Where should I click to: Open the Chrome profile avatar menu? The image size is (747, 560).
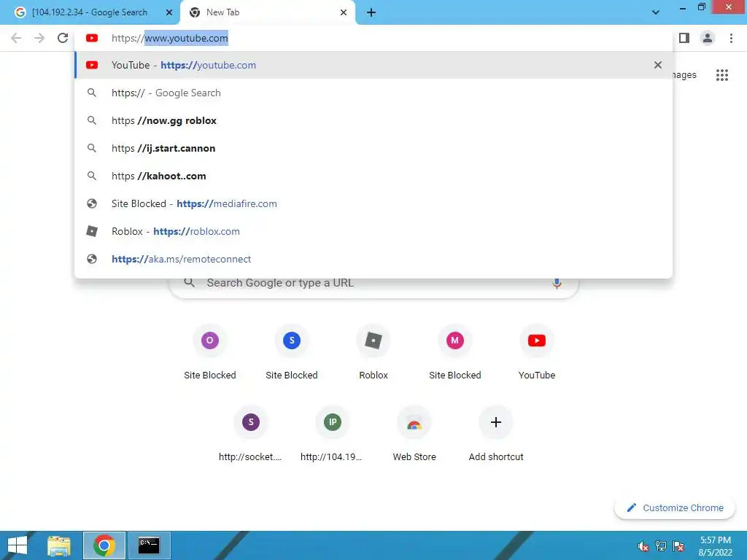[708, 38]
